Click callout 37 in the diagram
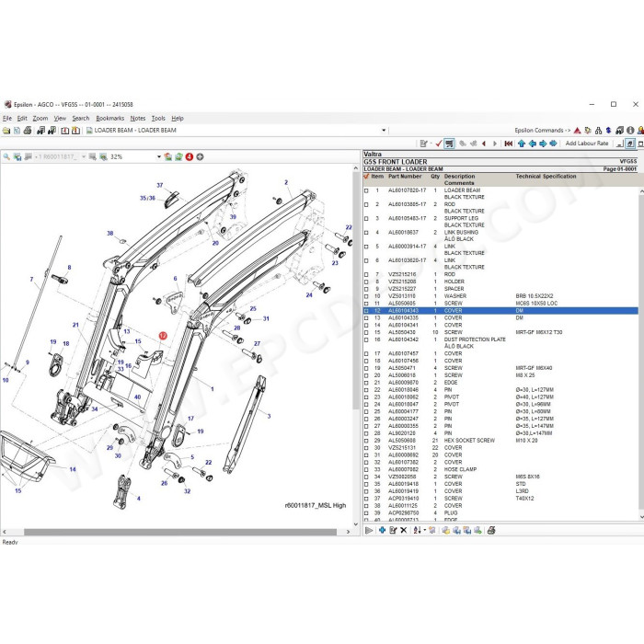The image size is (644, 644). coord(160,185)
